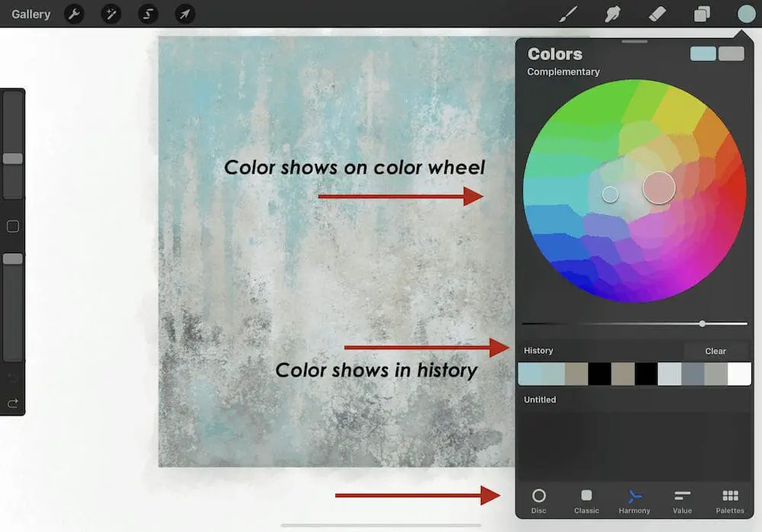The height and width of the screenshot is (532, 762).
Task: Select the Harmony tab
Action: (634, 502)
